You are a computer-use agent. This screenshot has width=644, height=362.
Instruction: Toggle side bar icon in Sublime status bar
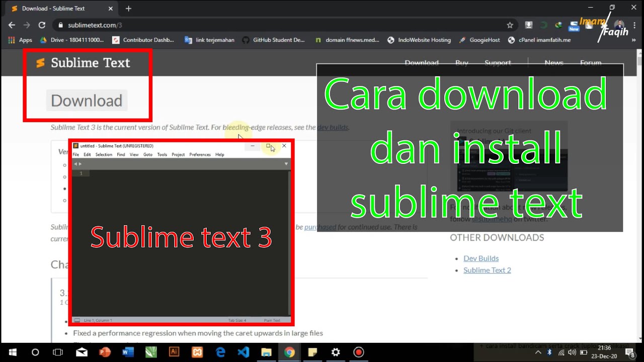(77, 320)
